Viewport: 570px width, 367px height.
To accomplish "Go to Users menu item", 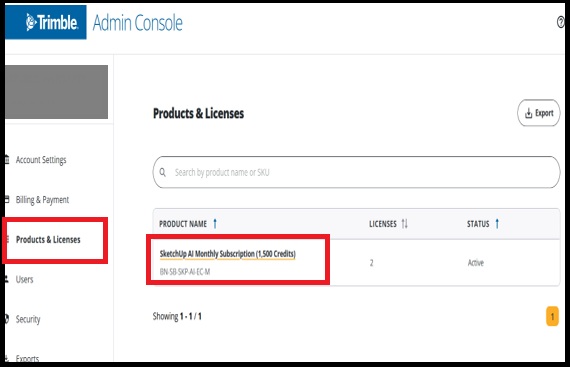I will point(24,279).
